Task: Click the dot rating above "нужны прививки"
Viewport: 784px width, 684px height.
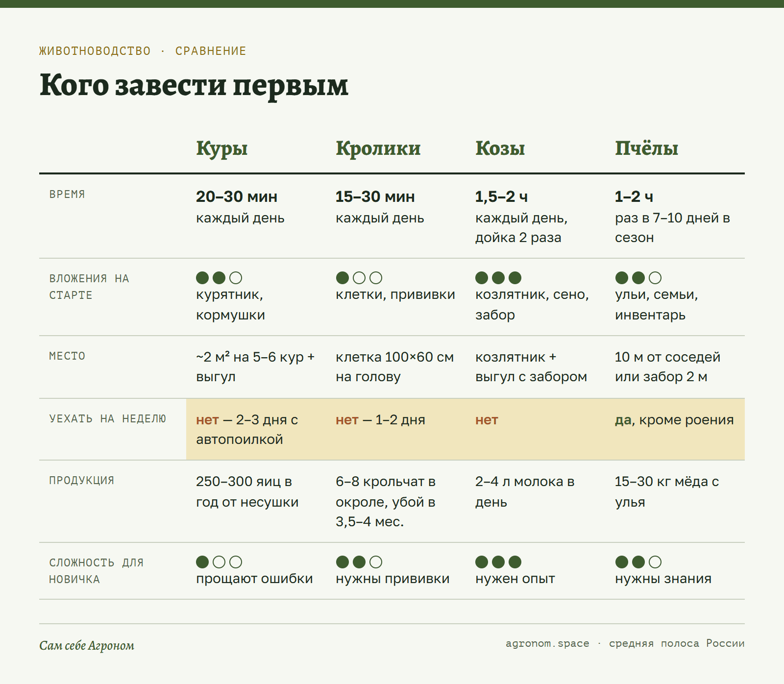Action: click(x=359, y=562)
